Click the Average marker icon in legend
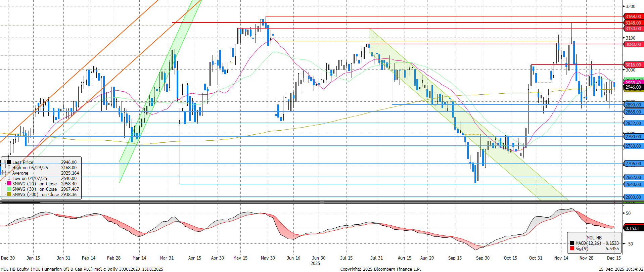The height and width of the screenshot is (272, 644). coord(9,173)
